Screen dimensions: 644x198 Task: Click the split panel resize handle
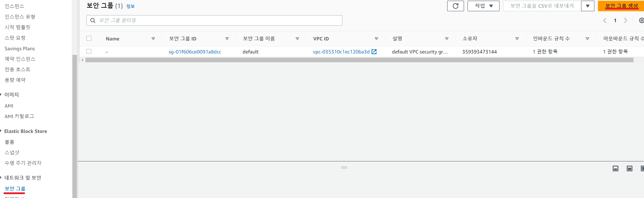(344, 167)
